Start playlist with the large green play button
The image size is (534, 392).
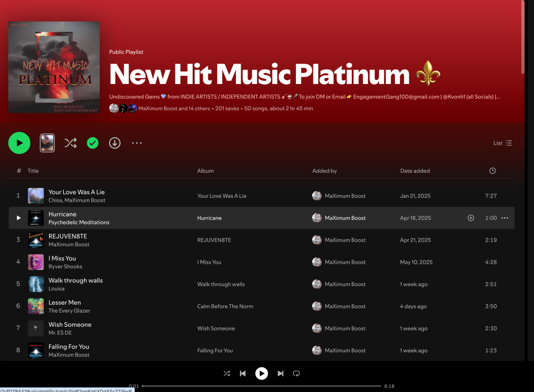[19, 143]
